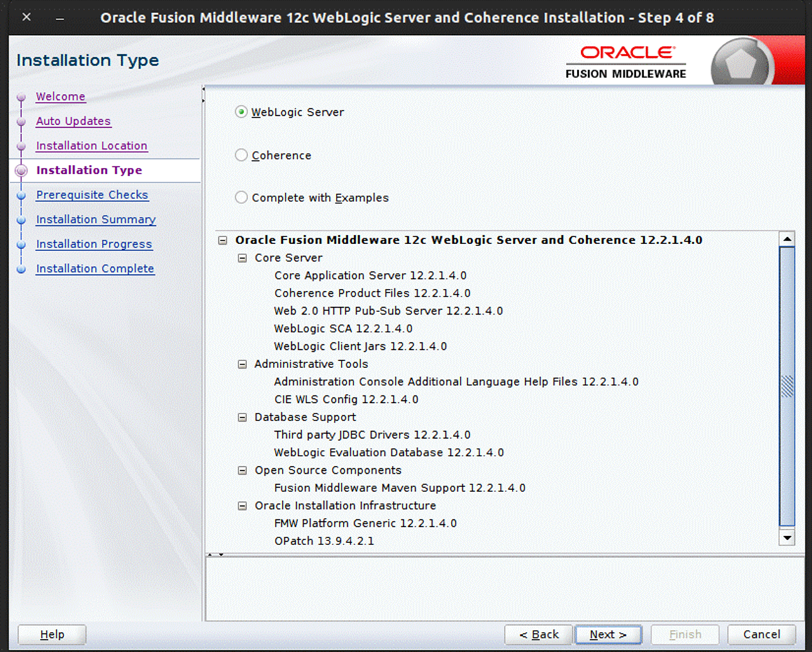The width and height of the screenshot is (812, 652).
Task: Select the WebLogic Server radio button
Action: 241,112
